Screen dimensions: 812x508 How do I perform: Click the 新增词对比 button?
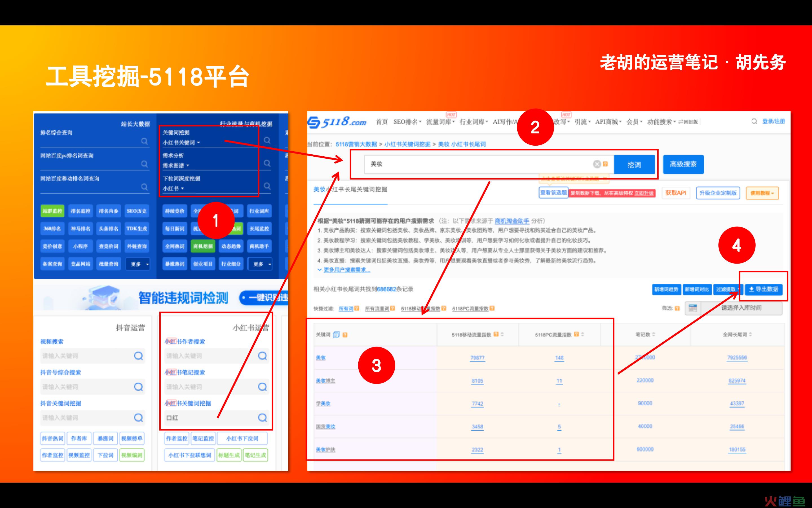tap(697, 289)
